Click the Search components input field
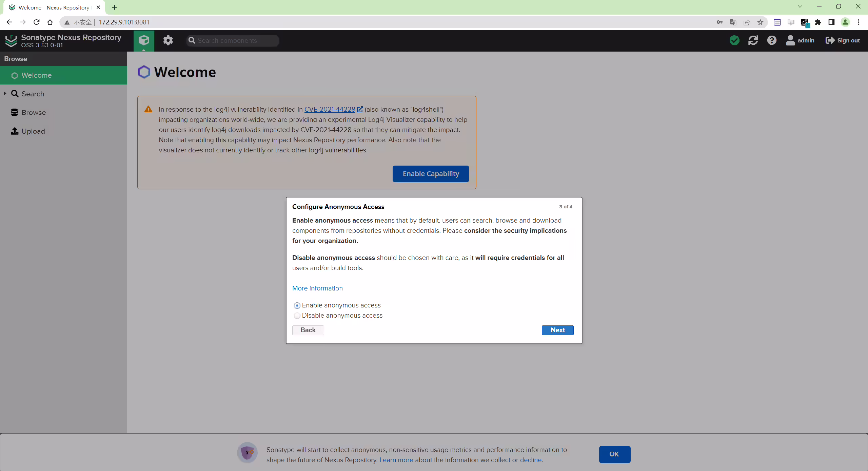The height and width of the screenshot is (471, 868). [x=233, y=40]
